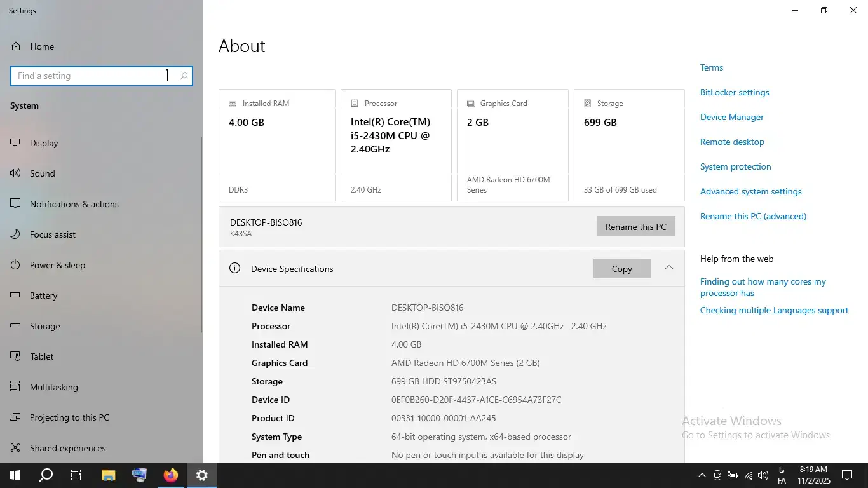
Task: Open Power & sleep settings
Action: tap(57, 265)
